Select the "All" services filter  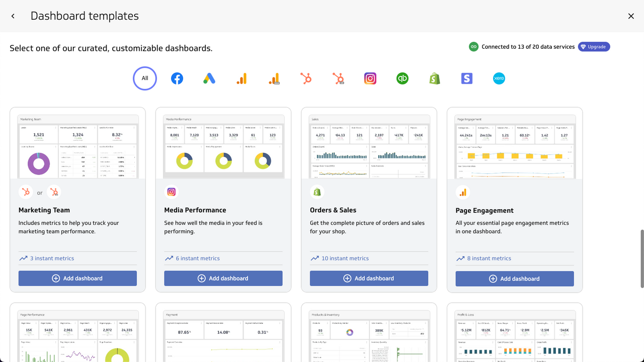(145, 78)
